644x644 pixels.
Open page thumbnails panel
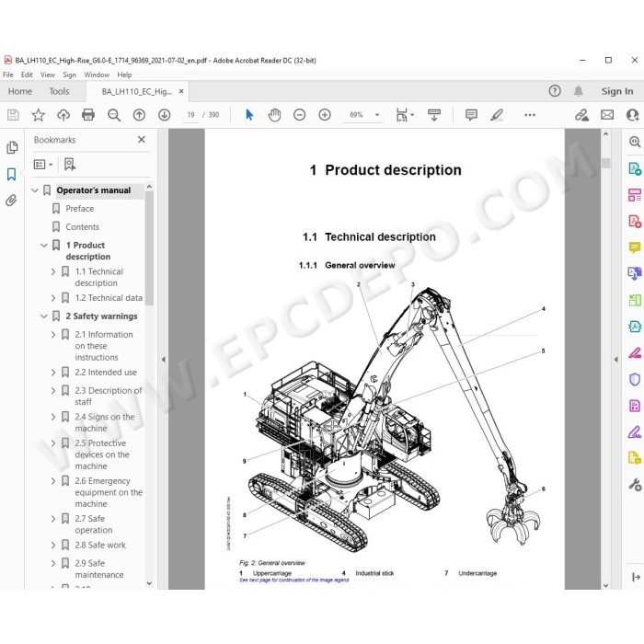pos(12,147)
